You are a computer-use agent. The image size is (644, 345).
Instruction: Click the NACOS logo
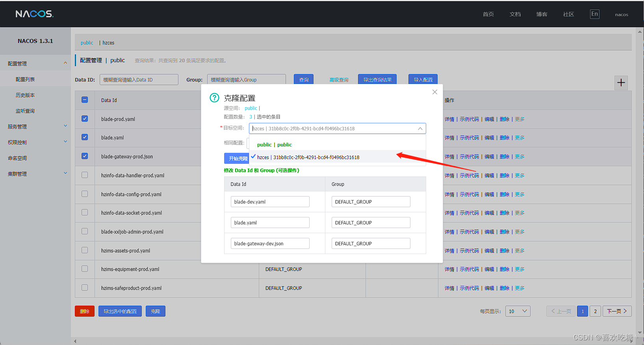click(35, 14)
